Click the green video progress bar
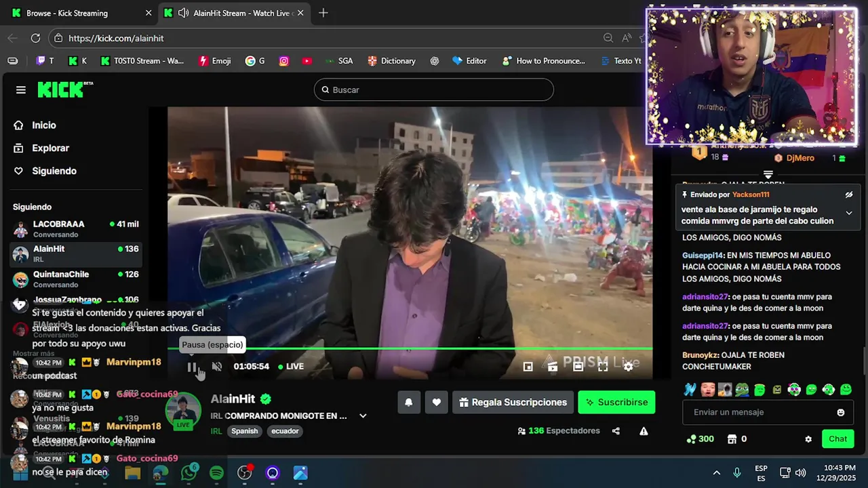Screen dimensions: 868x488 (x=410, y=348)
